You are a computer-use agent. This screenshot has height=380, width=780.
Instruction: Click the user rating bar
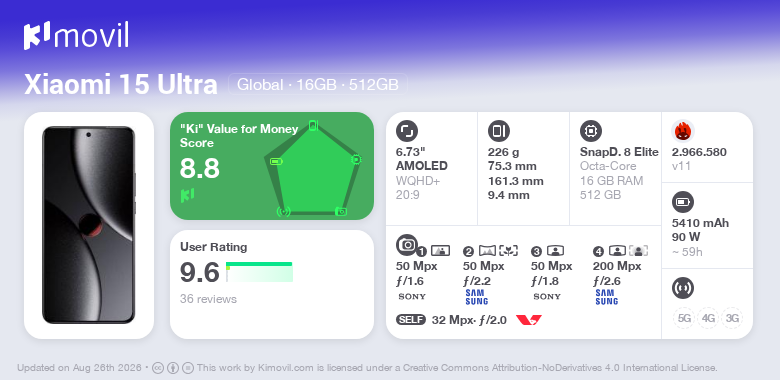pos(259,272)
